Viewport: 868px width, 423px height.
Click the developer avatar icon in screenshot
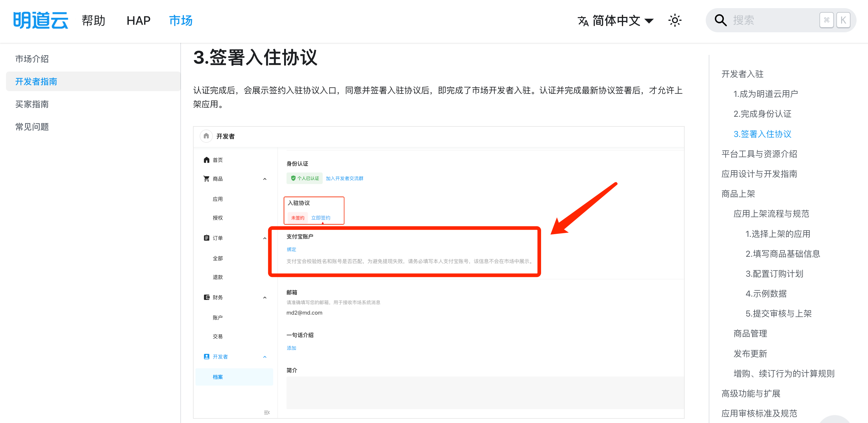[206, 136]
